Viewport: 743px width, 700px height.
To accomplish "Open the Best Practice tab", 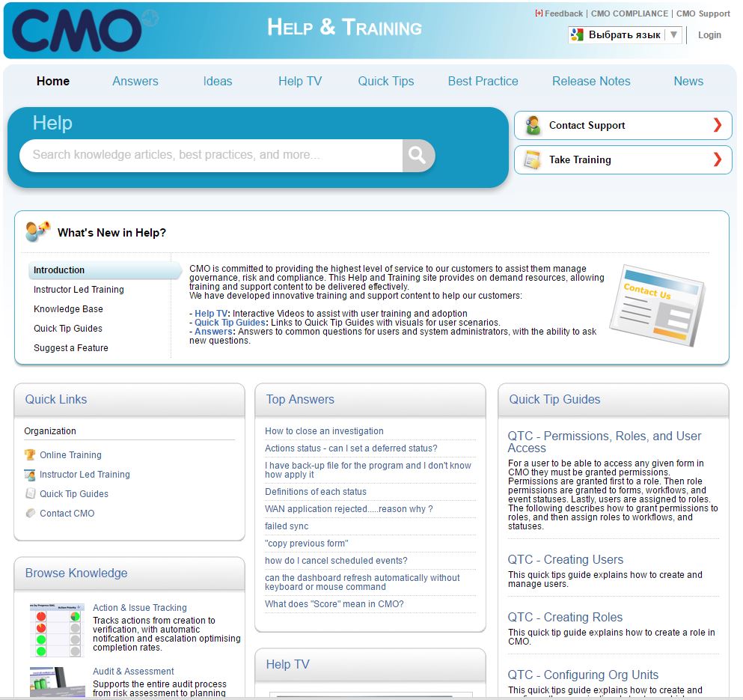I will [x=483, y=81].
